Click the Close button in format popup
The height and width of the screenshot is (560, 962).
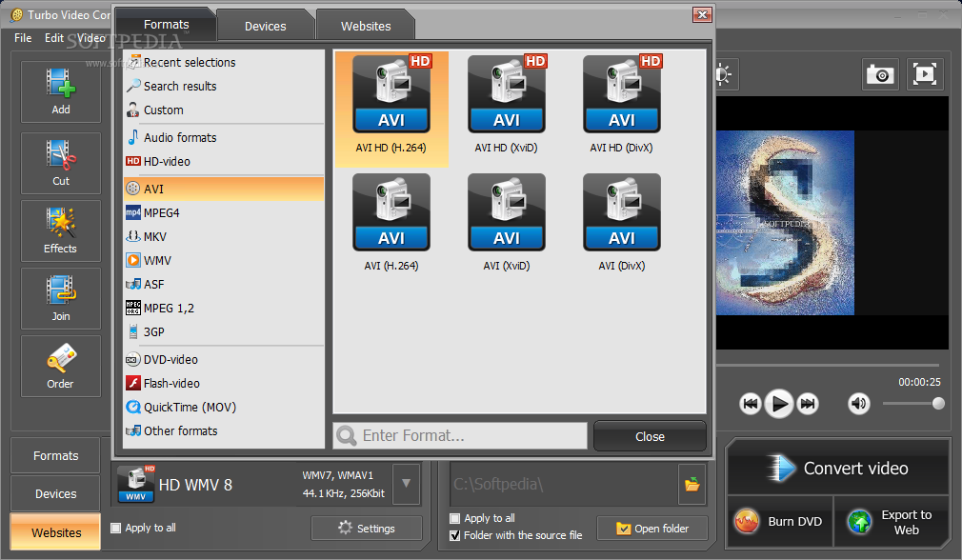click(x=650, y=437)
